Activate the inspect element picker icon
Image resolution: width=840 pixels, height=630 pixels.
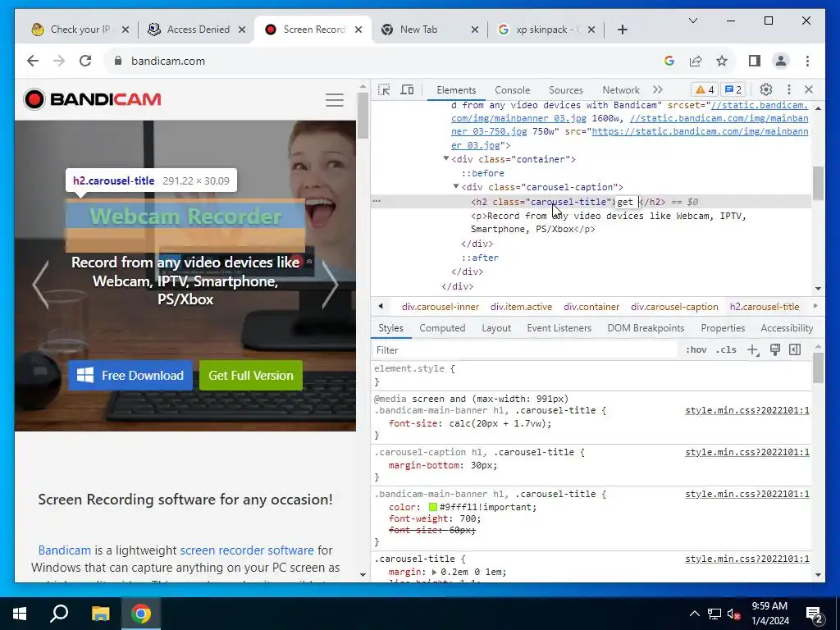[384, 89]
